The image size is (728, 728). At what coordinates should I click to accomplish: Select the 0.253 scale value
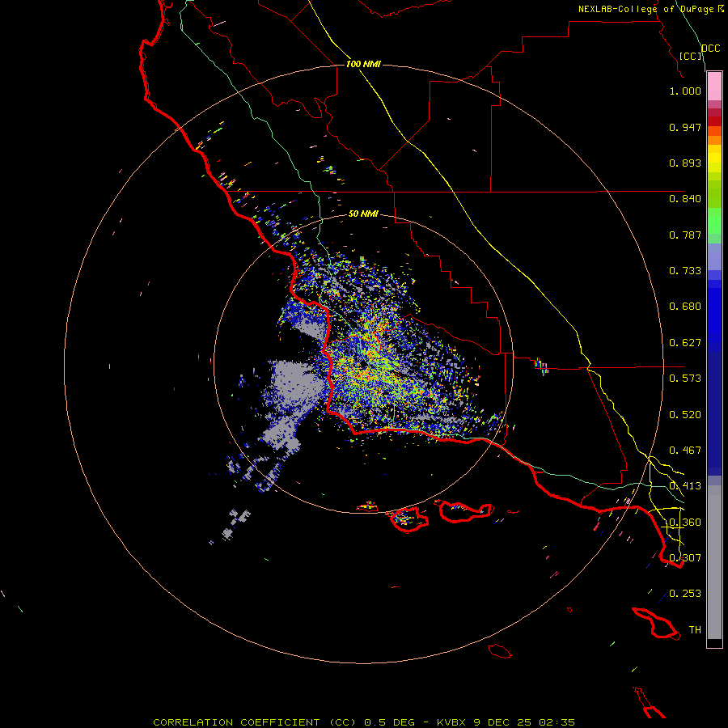[x=685, y=594]
